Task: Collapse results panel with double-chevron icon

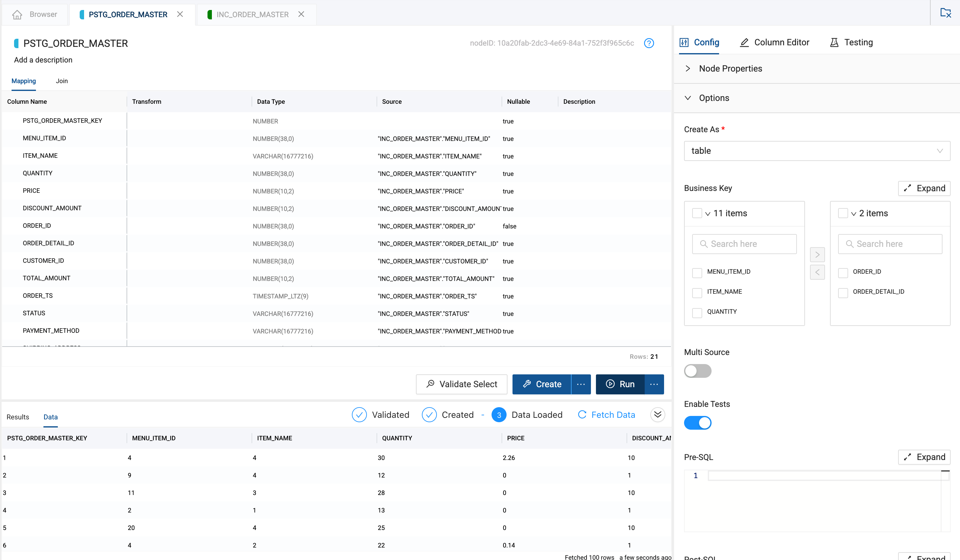Action: (657, 414)
